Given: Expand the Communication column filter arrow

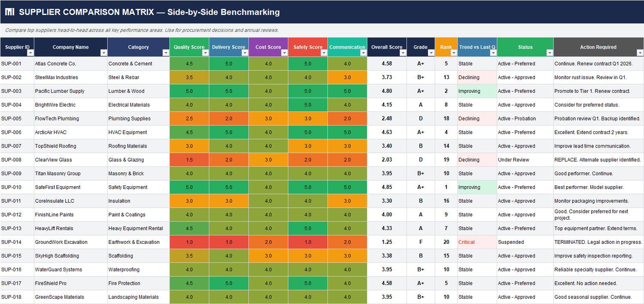Looking at the screenshot, I should click(363, 53).
